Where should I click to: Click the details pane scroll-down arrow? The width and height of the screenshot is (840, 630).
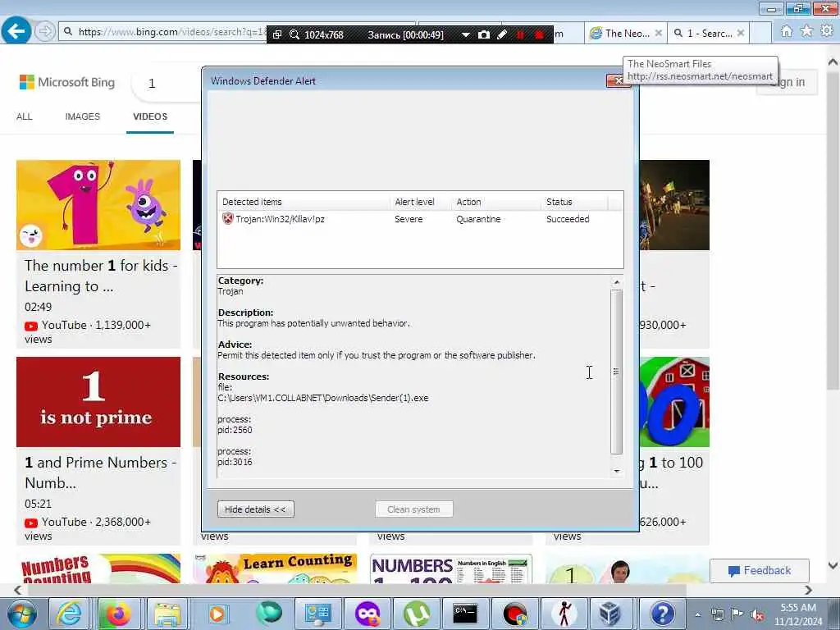(617, 471)
